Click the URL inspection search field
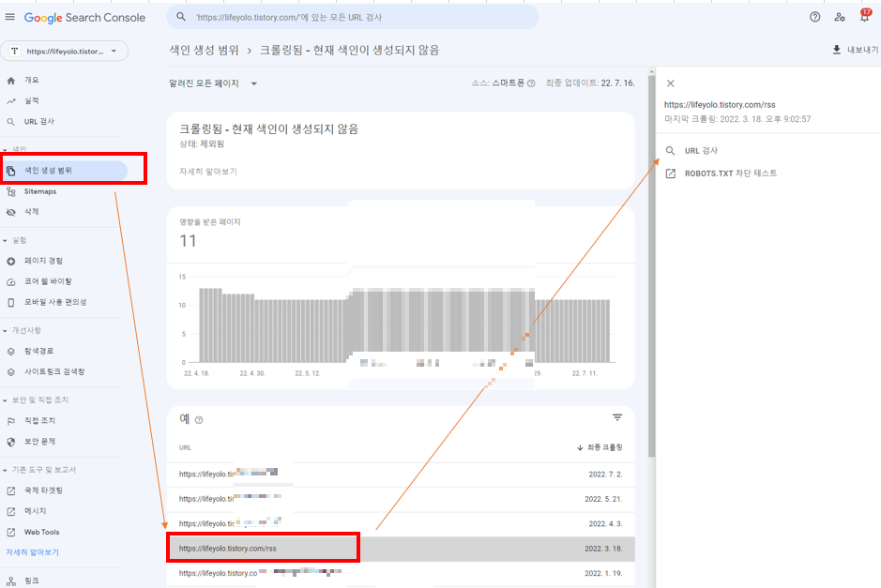The image size is (881, 588). 352,17
